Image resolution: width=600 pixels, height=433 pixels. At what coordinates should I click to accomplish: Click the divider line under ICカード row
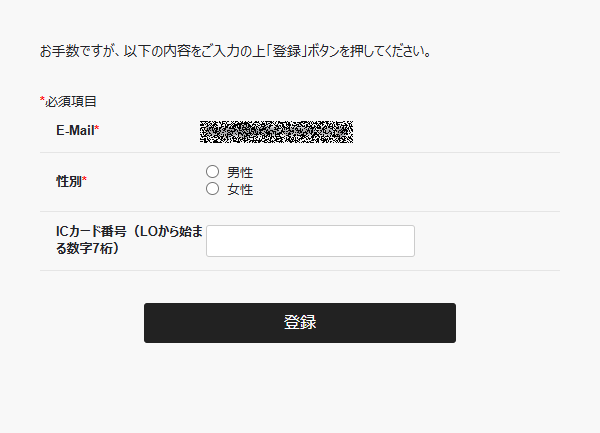tap(300, 270)
